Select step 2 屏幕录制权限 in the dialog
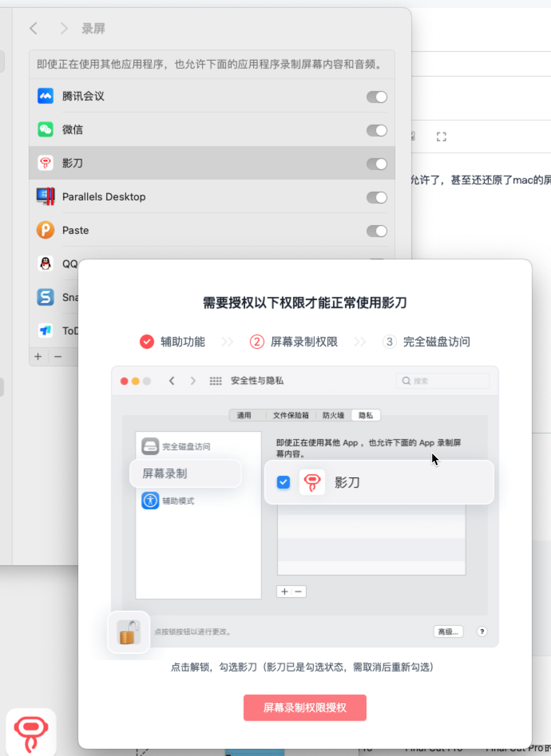Image resolution: width=551 pixels, height=756 pixels. [294, 342]
